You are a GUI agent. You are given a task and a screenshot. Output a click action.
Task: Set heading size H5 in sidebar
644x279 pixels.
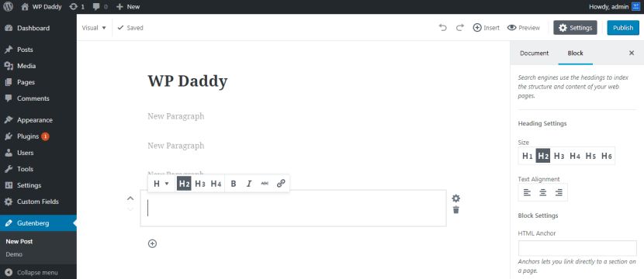590,156
